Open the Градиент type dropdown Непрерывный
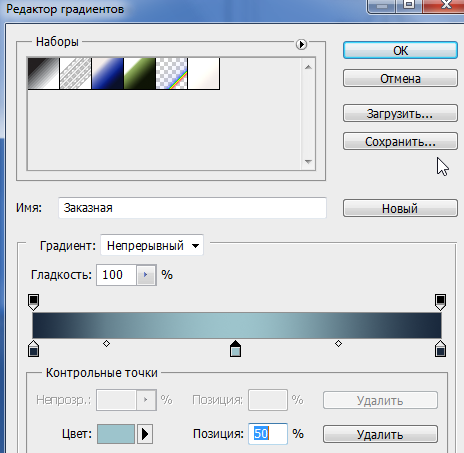The image size is (464, 453). click(x=152, y=246)
